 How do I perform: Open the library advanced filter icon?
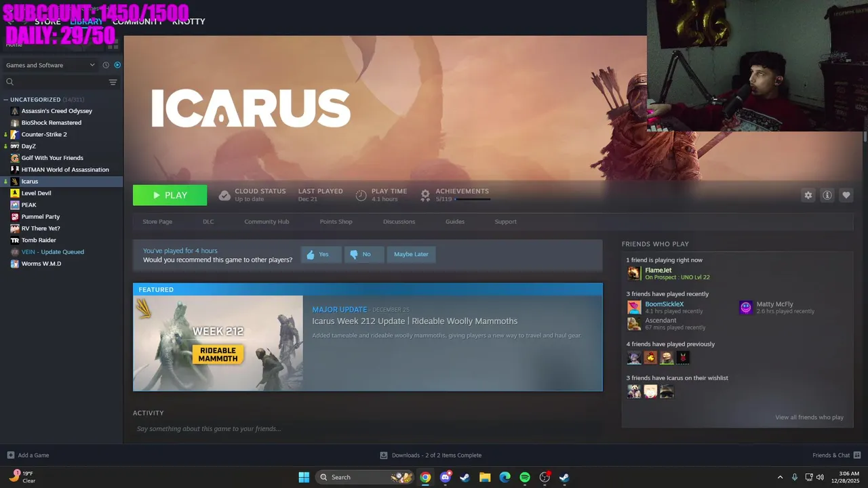tap(113, 82)
